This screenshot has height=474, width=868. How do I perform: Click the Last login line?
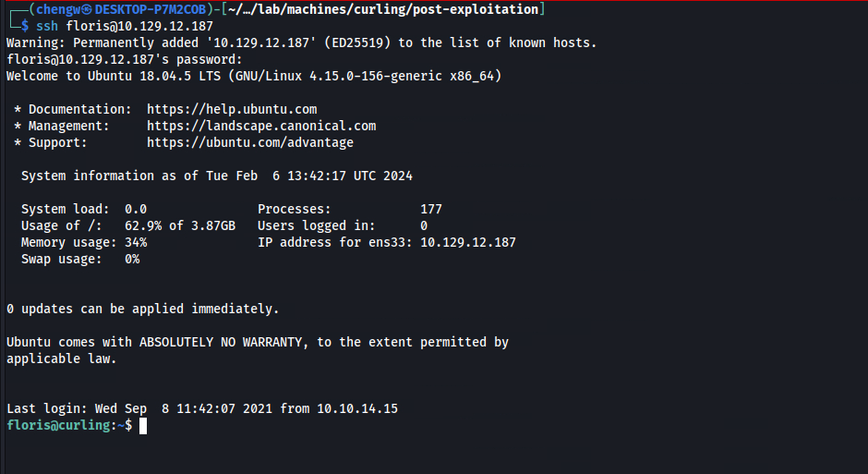(202, 408)
